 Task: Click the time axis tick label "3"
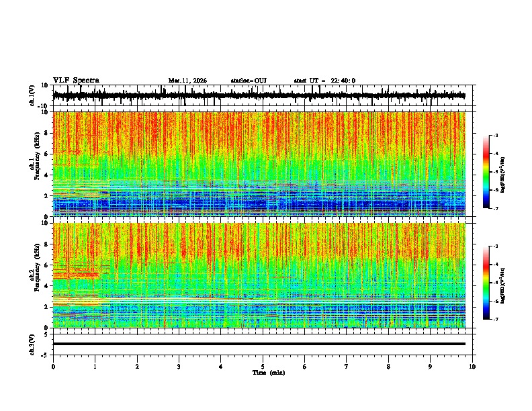coord(179,367)
